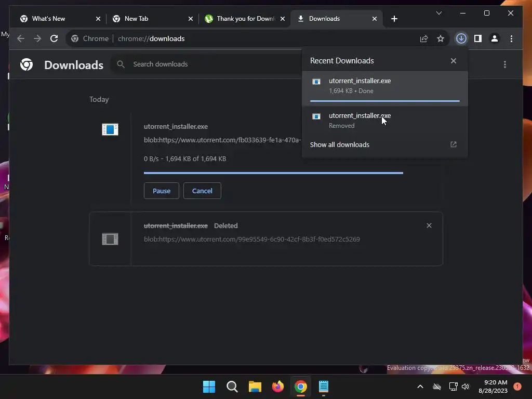Close the What's New tab

[x=98, y=19]
